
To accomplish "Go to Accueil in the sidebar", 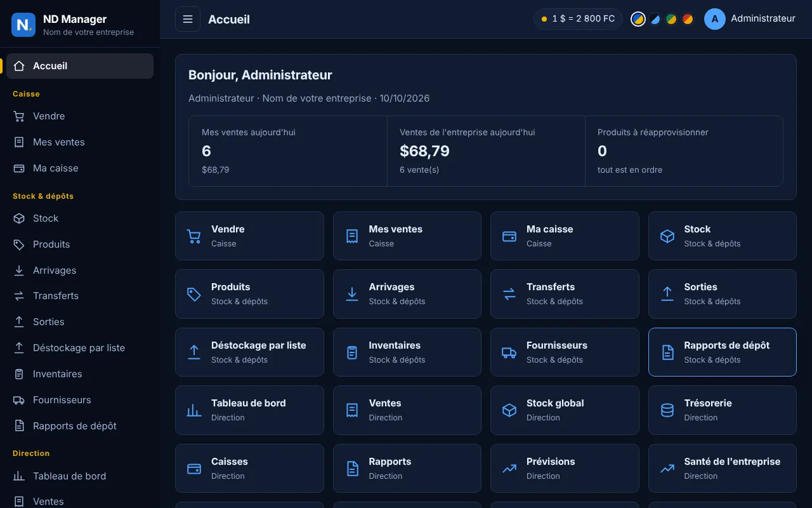I will point(80,66).
